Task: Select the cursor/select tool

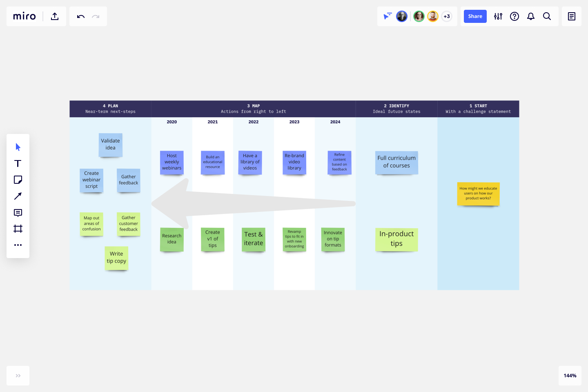Action: pyautogui.click(x=18, y=147)
